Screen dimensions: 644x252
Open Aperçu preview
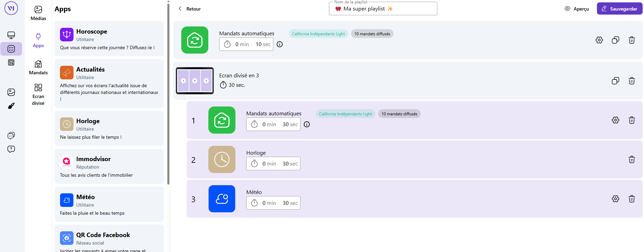[x=577, y=9]
